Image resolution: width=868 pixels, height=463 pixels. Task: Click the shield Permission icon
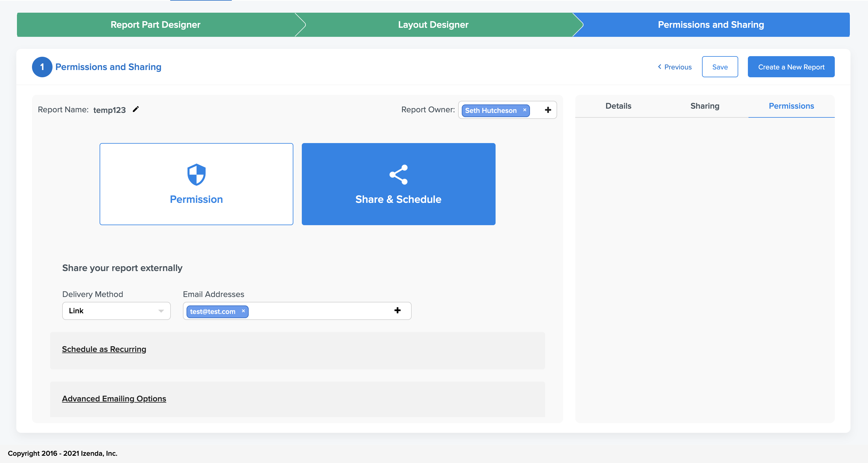coord(196,174)
